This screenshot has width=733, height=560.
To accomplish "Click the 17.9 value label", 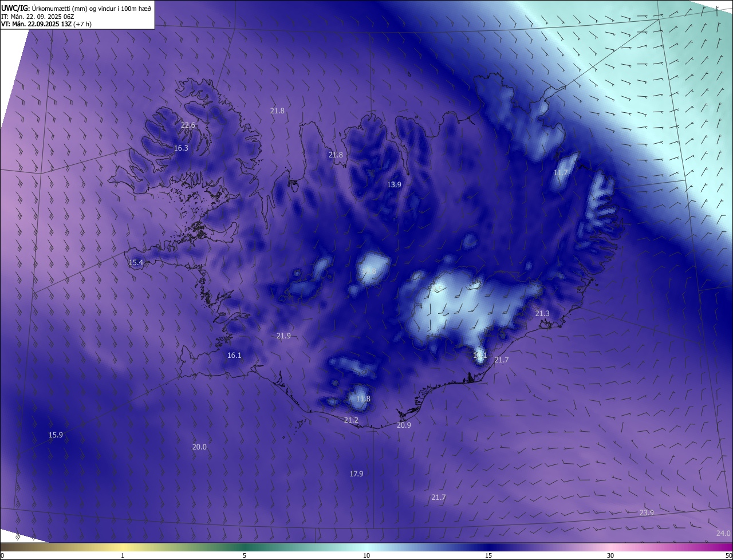I will (356, 474).
